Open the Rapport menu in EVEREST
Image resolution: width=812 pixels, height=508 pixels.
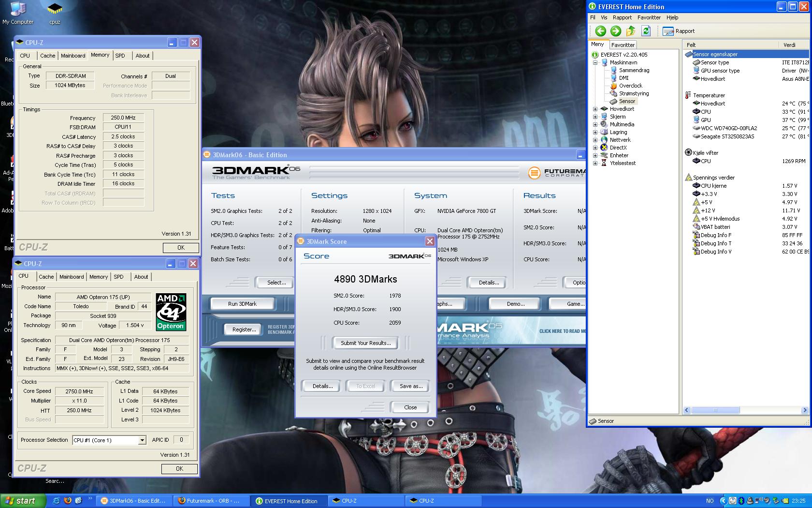click(622, 17)
